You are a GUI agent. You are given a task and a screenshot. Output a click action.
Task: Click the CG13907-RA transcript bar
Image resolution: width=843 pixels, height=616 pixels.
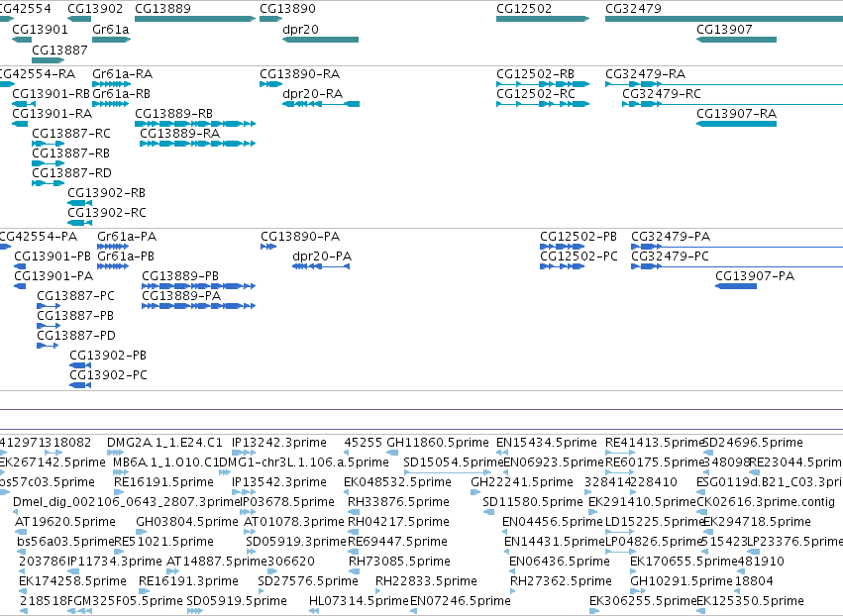pos(737,124)
